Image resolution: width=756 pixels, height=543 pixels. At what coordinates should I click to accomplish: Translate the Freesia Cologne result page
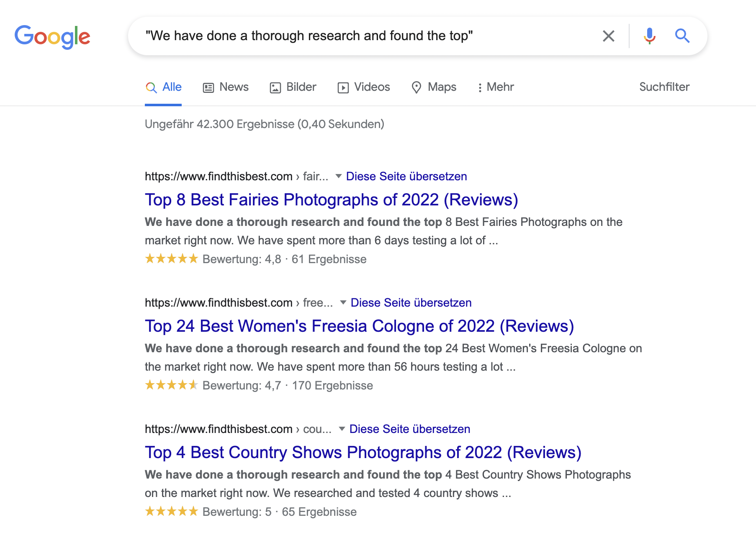pyautogui.click(x=411, y=302)
